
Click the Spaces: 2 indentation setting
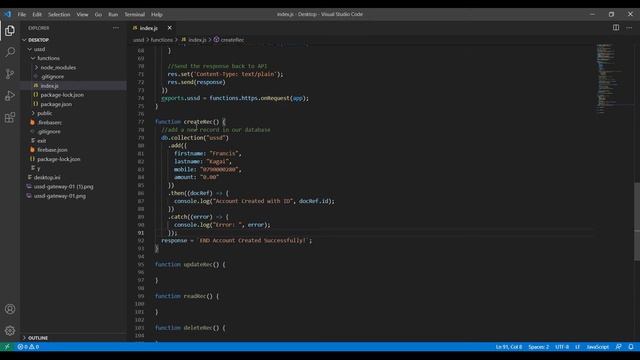tap(538, 347)
